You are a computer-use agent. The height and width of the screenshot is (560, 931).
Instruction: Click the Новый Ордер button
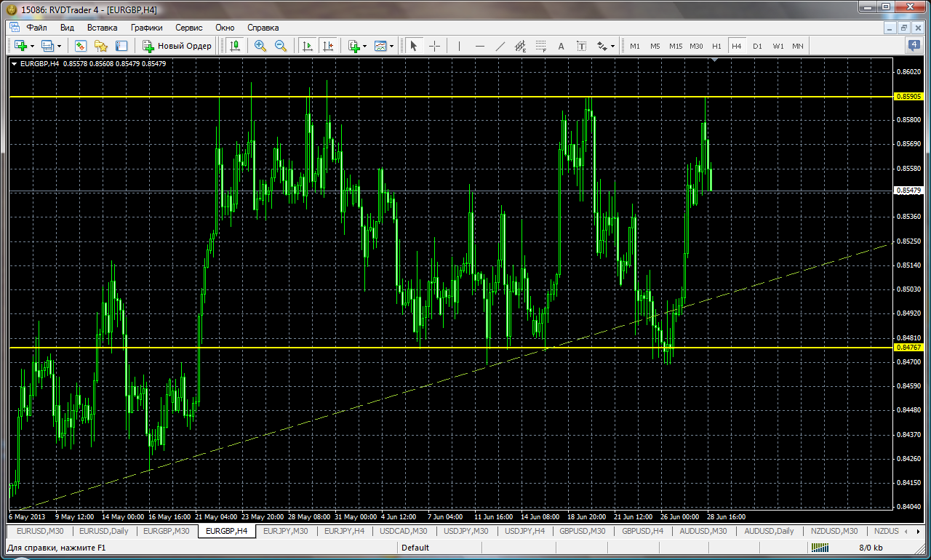tap(177, 46)
